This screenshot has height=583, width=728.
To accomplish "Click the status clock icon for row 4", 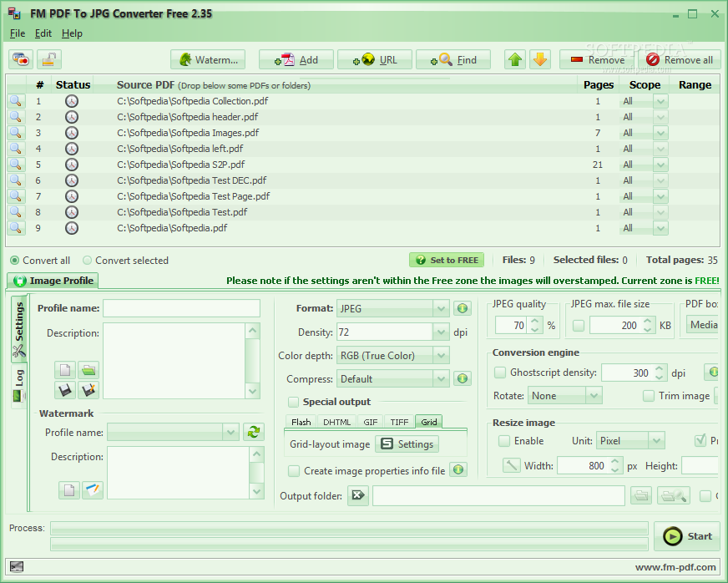I will [72, 149].
